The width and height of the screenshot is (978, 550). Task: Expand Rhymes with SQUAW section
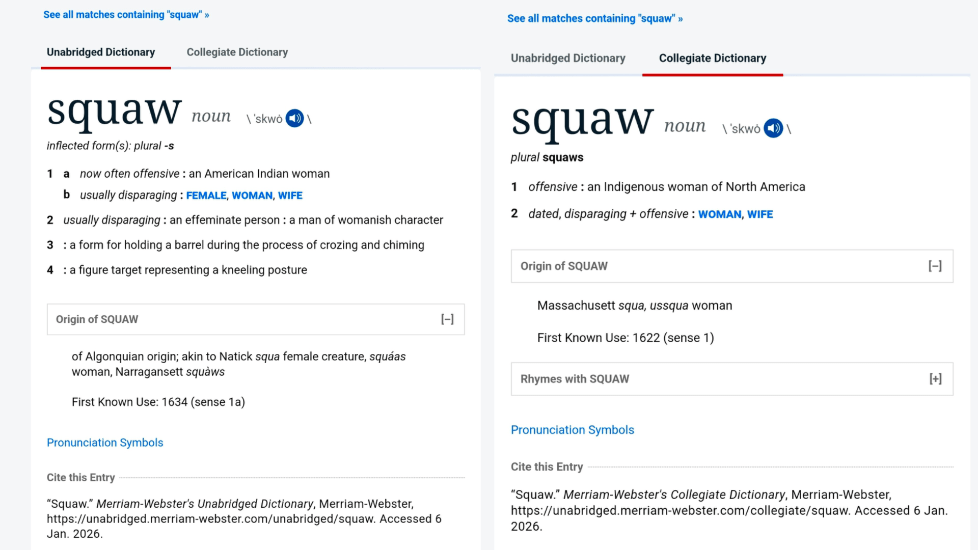click(935, 379)
